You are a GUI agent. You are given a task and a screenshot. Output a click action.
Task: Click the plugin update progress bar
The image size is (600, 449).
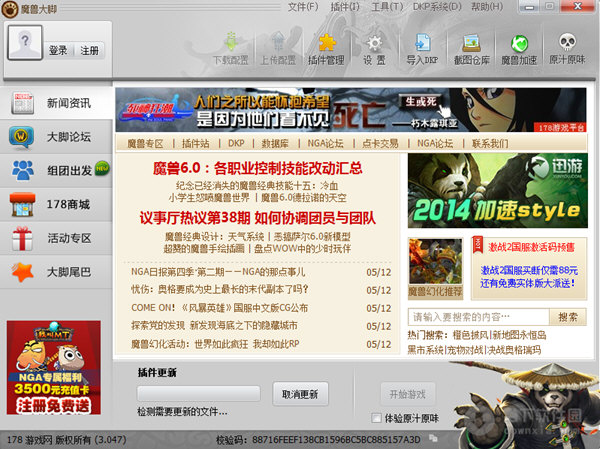tap(199, 393)
